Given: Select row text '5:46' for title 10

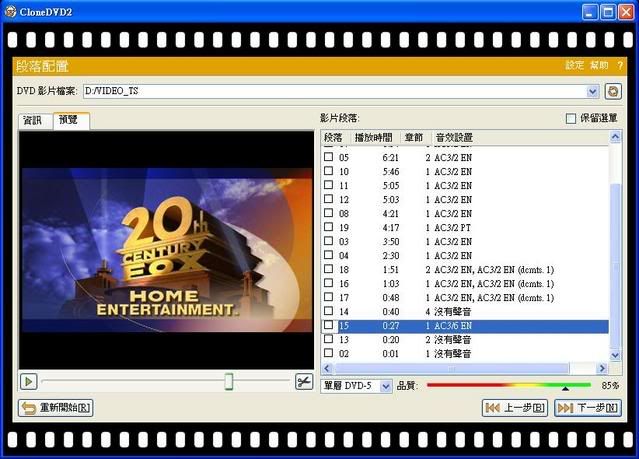Looking at the screenshot, I should 391,172.
